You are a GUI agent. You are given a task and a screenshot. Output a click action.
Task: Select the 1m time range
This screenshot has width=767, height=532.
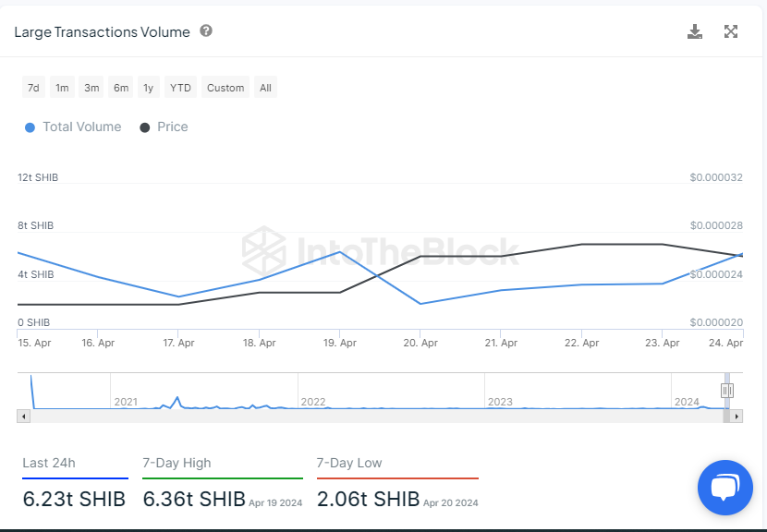click(62, 88)
